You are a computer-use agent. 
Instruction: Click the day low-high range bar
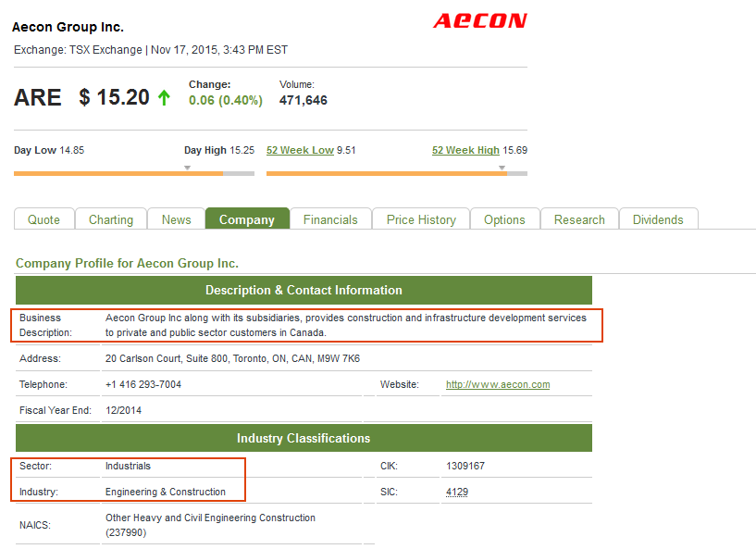[134, 174]
